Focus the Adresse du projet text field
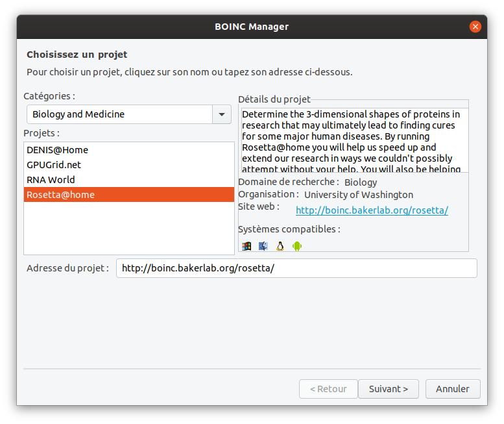The image size is (504, 424). 296,268
